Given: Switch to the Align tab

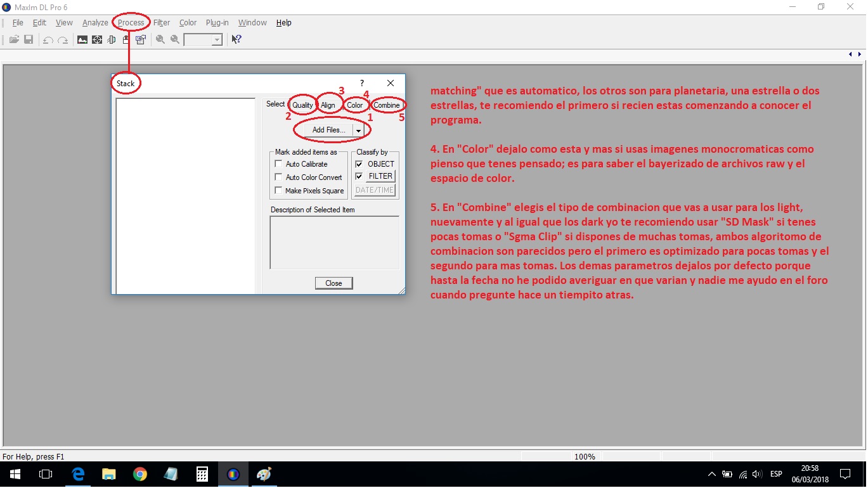Looking at the screenshot, I should click(x=328, y=105).
